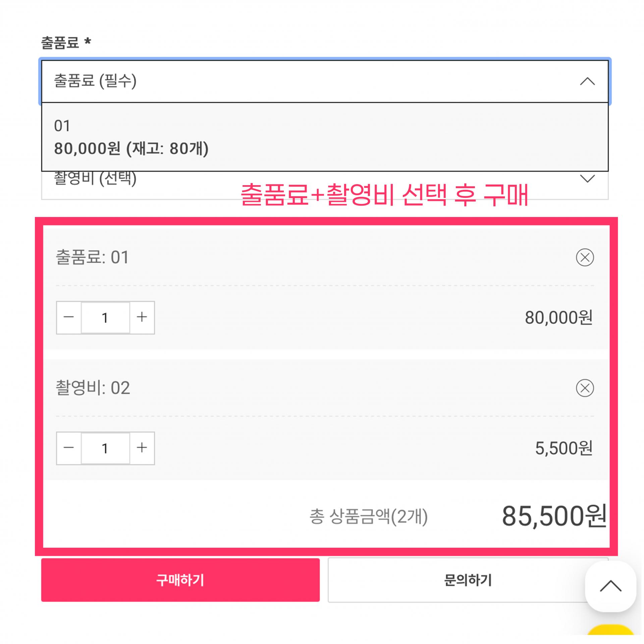The width and height of the screenshot is (644, 644).
Task: Increase quantity of 촬영비 02
Action: click(142, 448)
